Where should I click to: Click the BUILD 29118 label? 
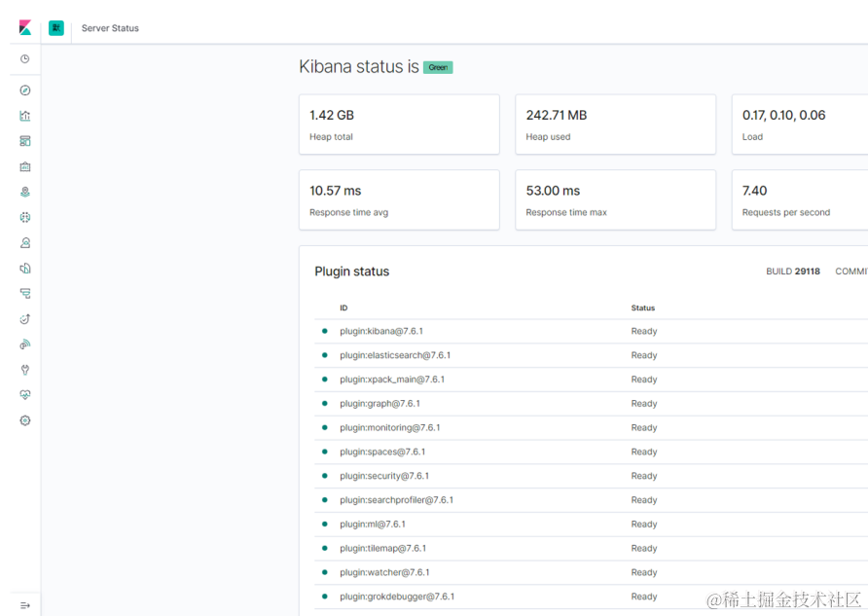[793, 272]
